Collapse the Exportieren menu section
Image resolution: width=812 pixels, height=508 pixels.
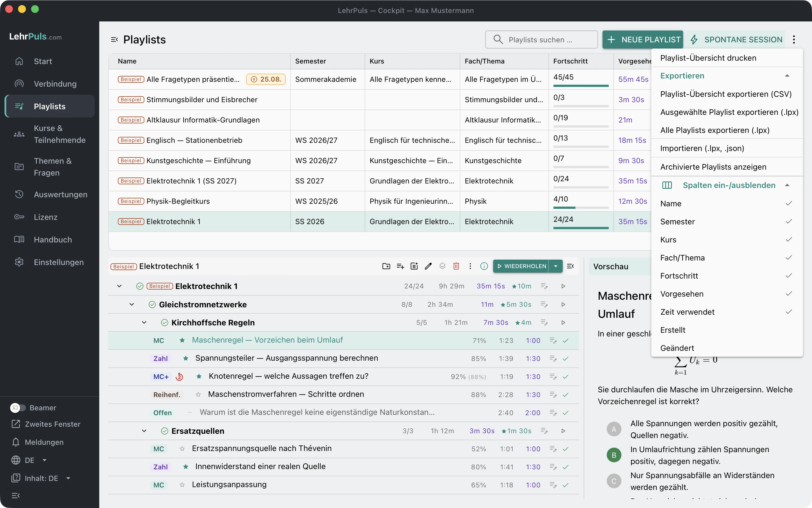coord(727,76)
